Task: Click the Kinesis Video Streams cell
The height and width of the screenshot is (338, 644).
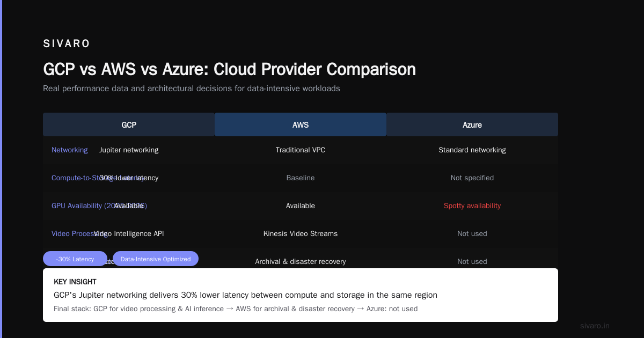Action: 301,234
